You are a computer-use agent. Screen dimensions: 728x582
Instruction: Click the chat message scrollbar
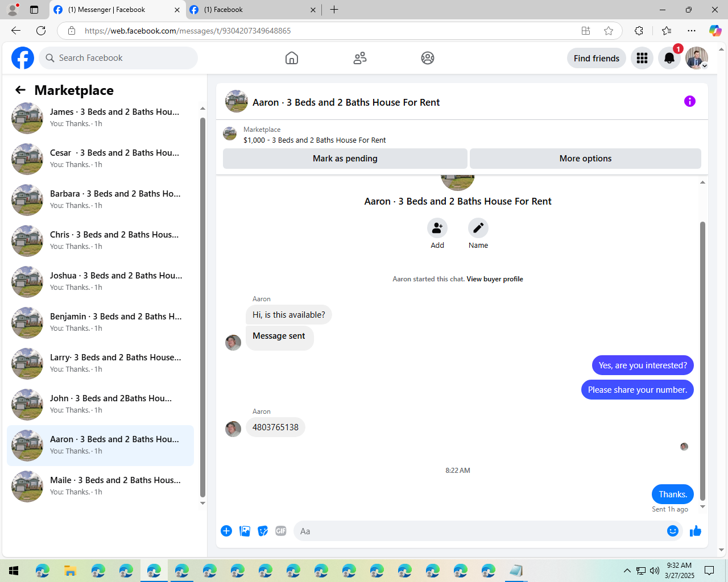point(702,361)
